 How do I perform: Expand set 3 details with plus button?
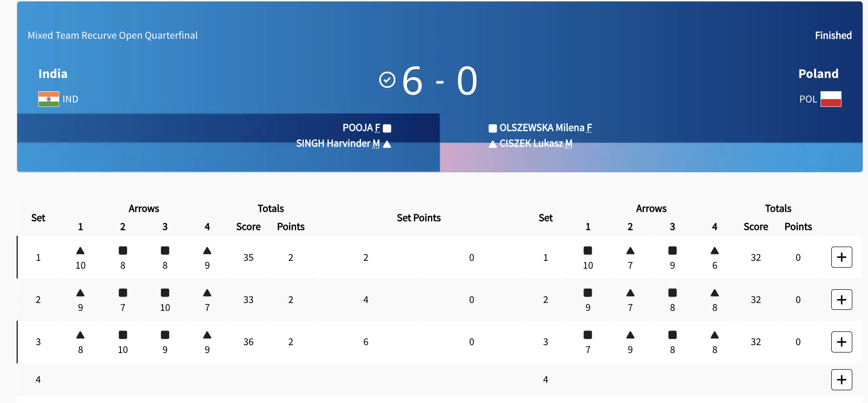(842, 342)
